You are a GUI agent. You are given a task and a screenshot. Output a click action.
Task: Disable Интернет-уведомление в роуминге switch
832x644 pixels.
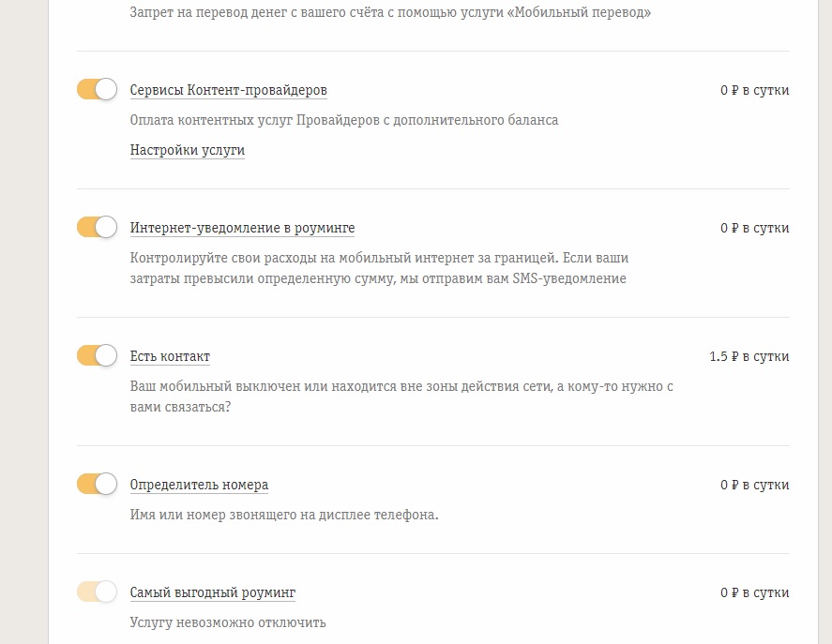coord(98,227)
